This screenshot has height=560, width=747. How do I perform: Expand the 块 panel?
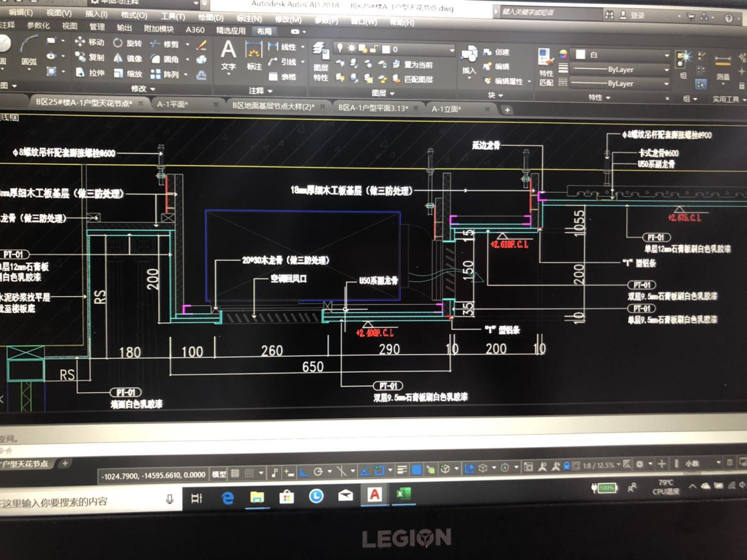coord(495,95)
